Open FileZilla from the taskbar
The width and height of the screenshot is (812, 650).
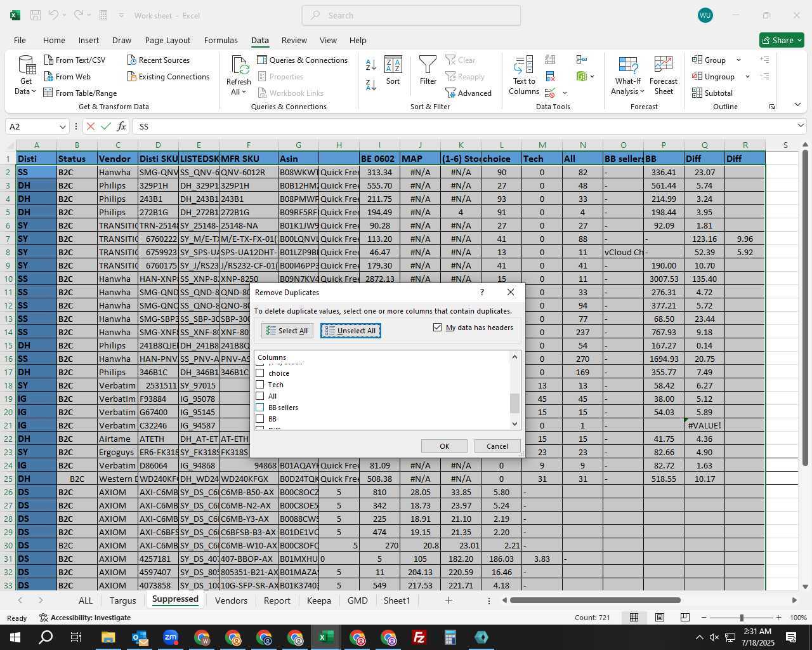pos(419,637)
